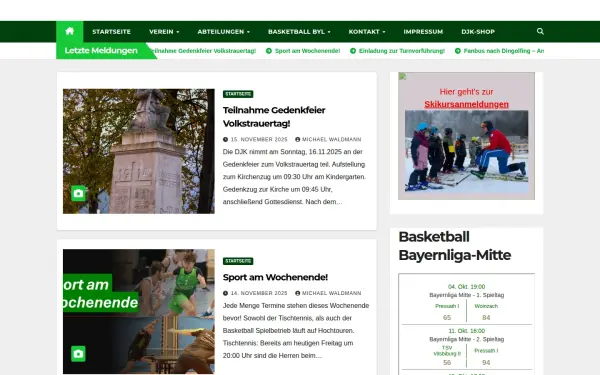The width and height of the screenshot is (600, 375).
Task: Click excerpt starting 'Die DJK nimmt am Sonntag'
Action: (294, 177)
